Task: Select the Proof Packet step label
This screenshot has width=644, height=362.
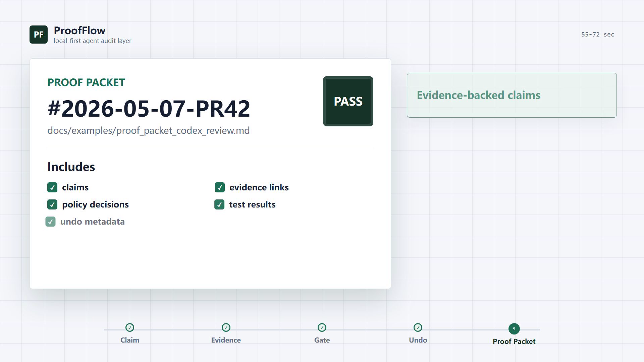Action: click(514, 342)
